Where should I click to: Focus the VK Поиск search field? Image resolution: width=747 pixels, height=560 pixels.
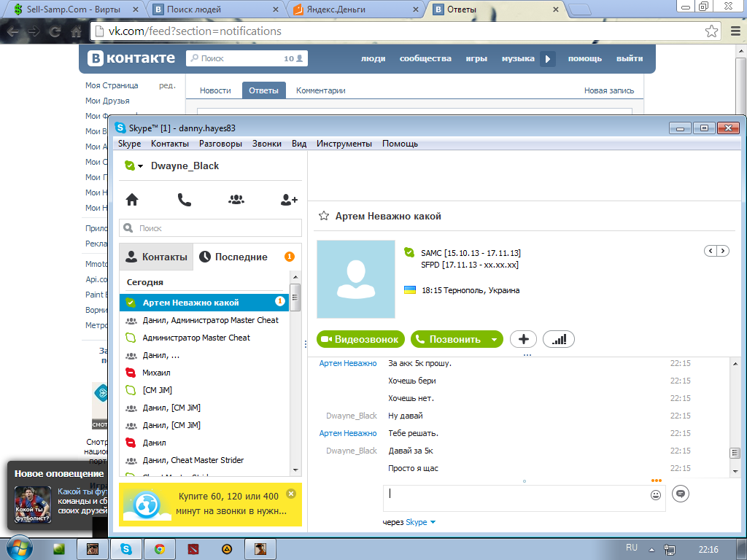(x=247, y=58)
